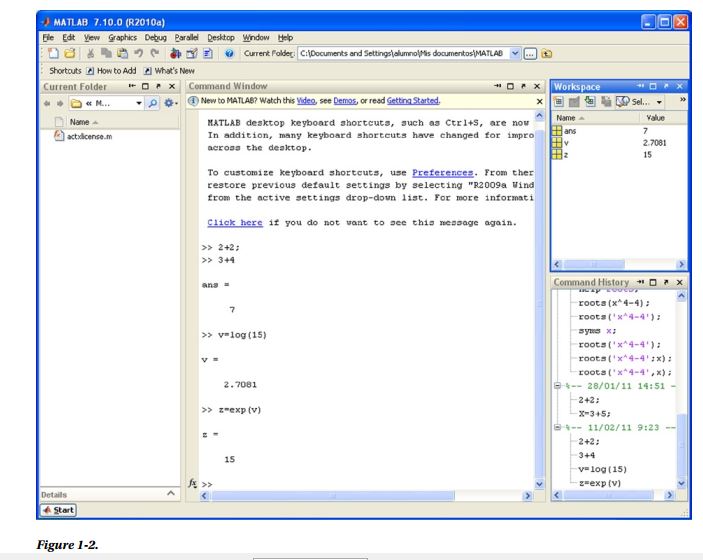Expand the folder breadcrumb dropdown in Current Folder
The image size is (703, 560).
click(x=139, y=104)
